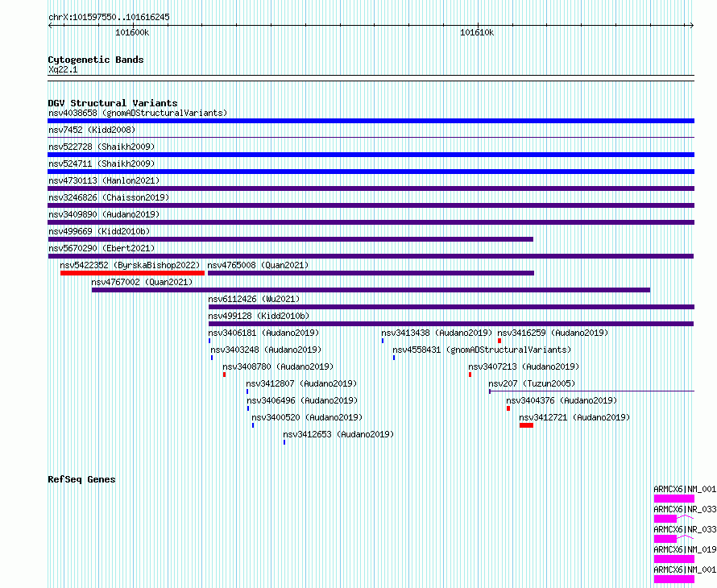Click the DGV Structural Variants track title
Image resolution: width=717 pixels, height=588 pixels.
click(113, 103)
